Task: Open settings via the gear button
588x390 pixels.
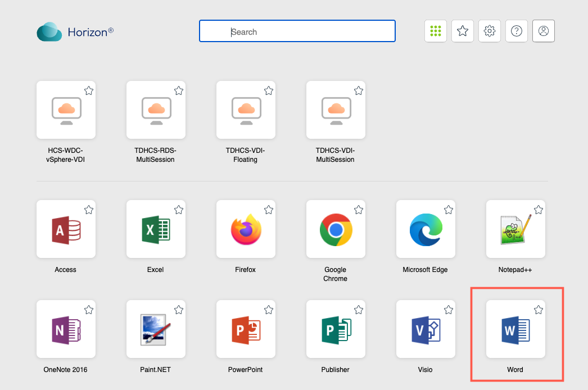Action: click(490, 31)
